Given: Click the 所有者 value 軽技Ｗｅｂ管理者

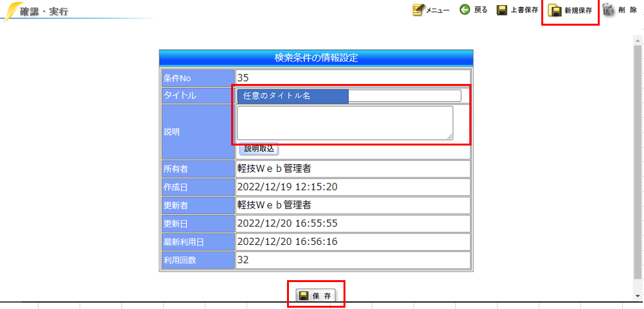Looking at the screenshot, I should click(x=274, y=168).
